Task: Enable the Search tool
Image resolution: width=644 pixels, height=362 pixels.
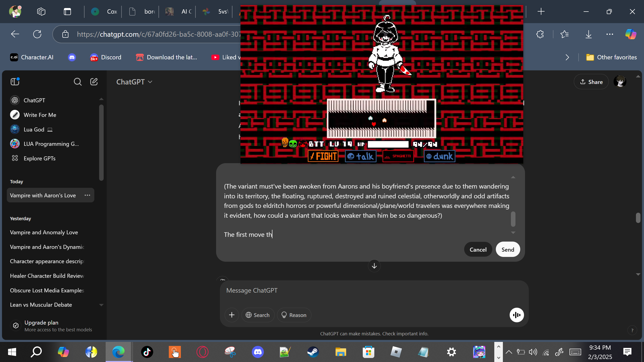Action: (258, 315)
